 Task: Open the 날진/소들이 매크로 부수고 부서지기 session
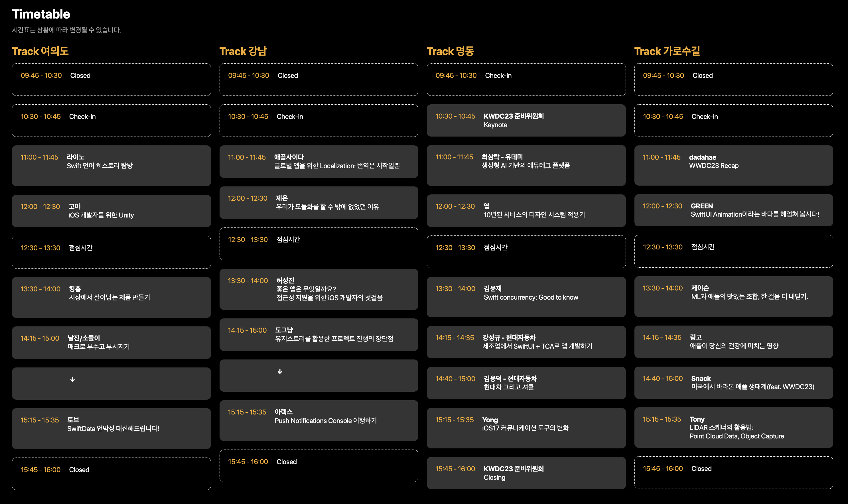coord(111,343)
